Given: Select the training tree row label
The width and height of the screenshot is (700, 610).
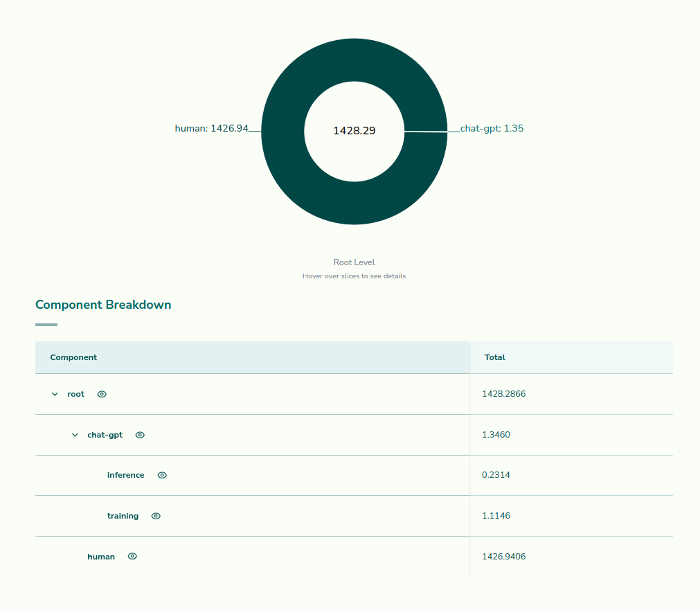Looking at the screenshot, I should point(123,517).
